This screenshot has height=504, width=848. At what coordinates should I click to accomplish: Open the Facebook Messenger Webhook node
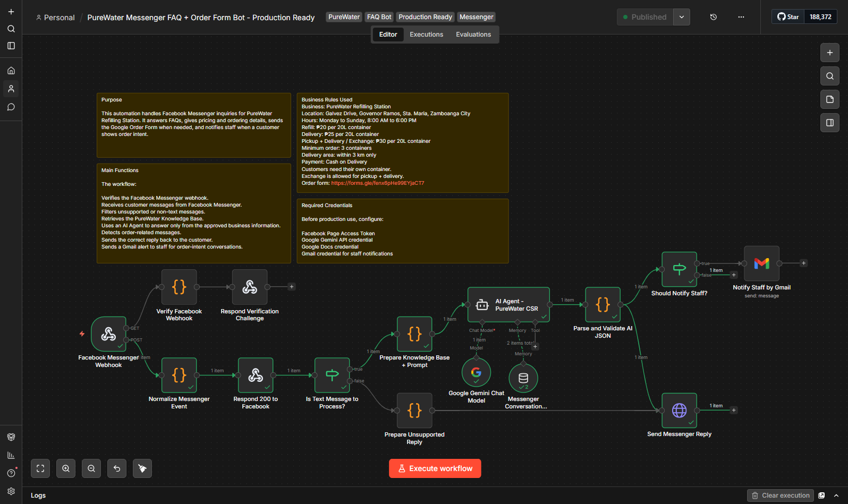pos(108,334)
